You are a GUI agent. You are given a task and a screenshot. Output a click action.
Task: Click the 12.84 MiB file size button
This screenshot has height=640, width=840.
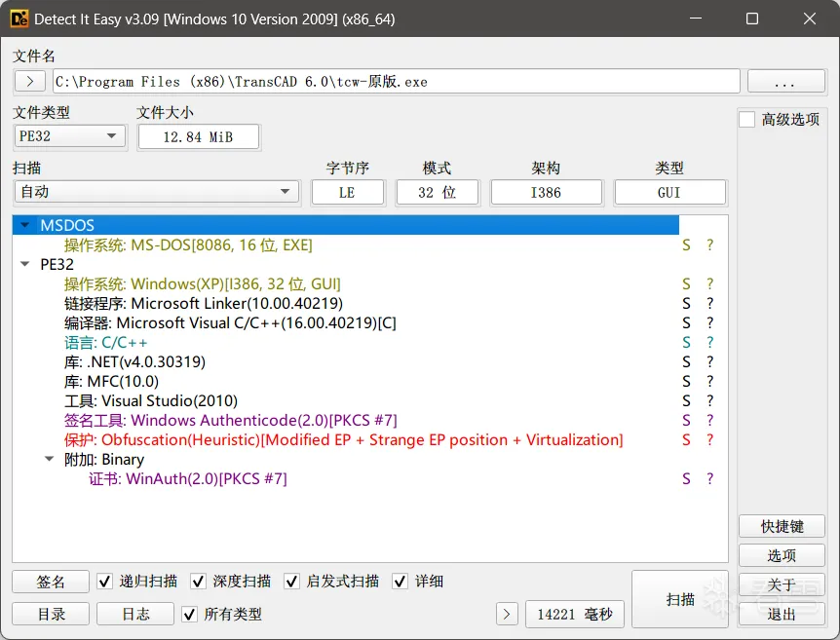(198, 137)
